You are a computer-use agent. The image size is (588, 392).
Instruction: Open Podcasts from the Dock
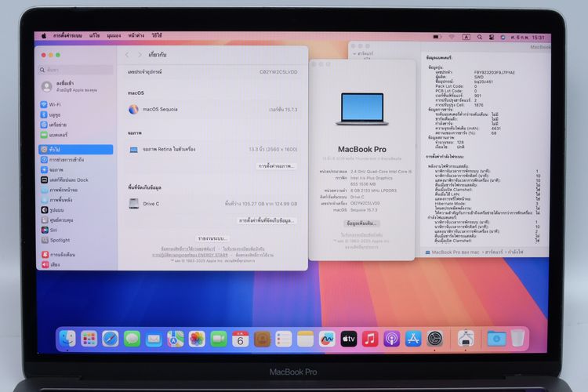pyautogui.click(x=391, y=339)
